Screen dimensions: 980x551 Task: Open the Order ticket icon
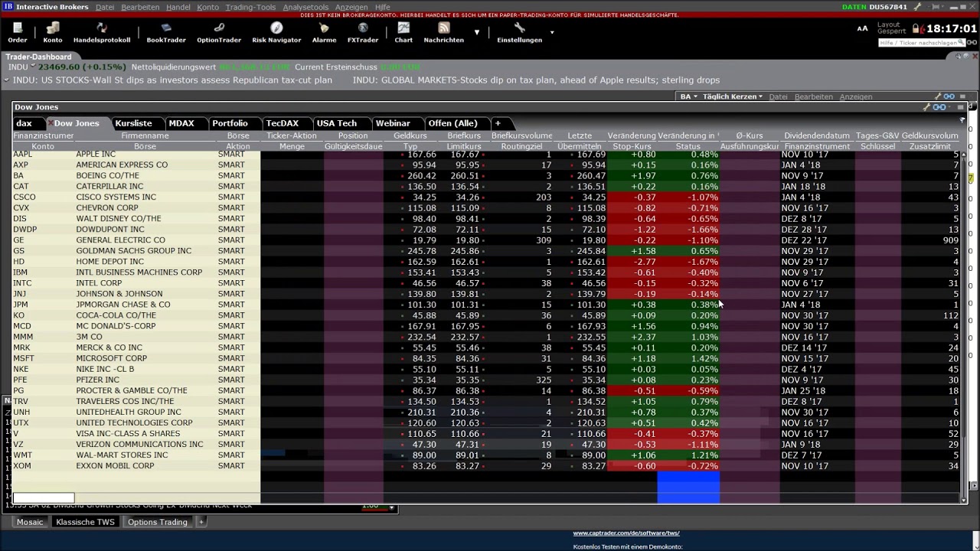(x=18, y=32)
